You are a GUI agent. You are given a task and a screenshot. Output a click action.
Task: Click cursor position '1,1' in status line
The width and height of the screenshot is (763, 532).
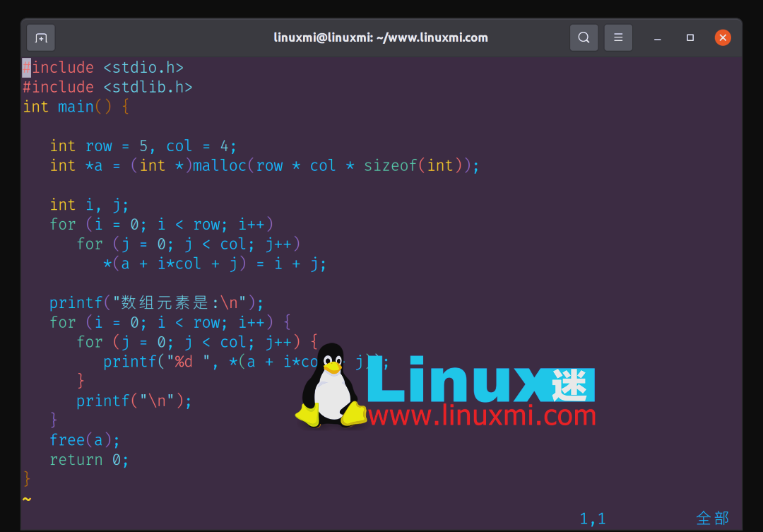pos(593,519)
